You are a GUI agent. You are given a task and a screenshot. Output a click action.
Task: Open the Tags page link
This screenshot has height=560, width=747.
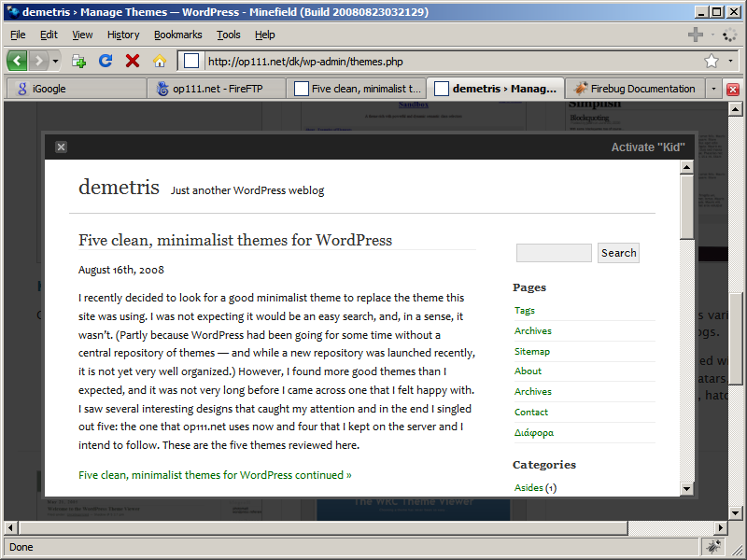click(x=525, y=311)
